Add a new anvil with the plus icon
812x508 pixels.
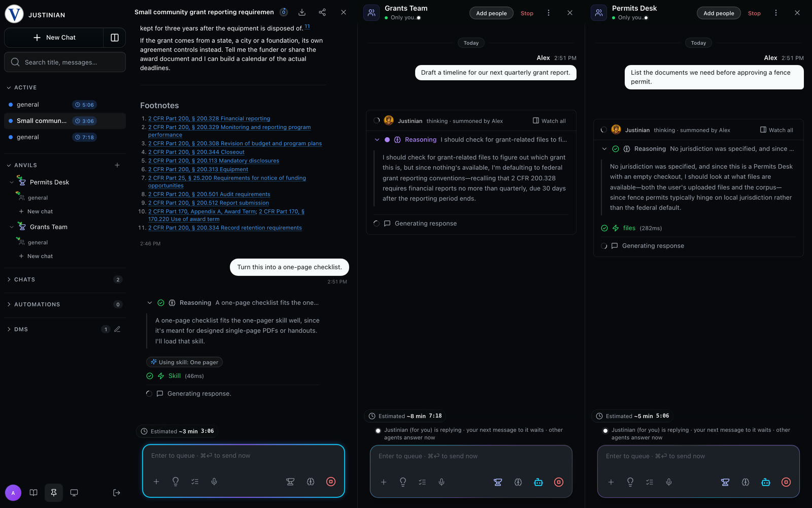[117, 165]
